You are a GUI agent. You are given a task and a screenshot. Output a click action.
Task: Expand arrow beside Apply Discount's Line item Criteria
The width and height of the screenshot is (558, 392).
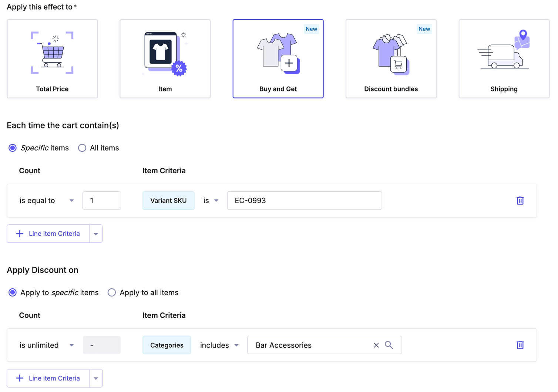point(96,378)
